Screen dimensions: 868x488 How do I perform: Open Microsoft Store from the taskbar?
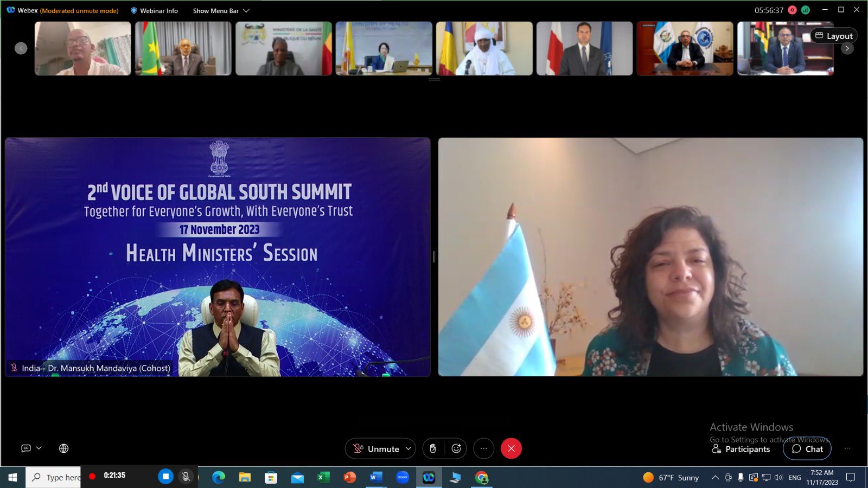pos(271,477)
